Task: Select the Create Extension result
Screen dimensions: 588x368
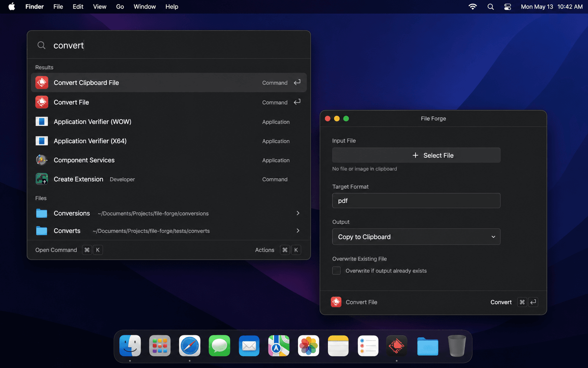Action: click(169, 179)
